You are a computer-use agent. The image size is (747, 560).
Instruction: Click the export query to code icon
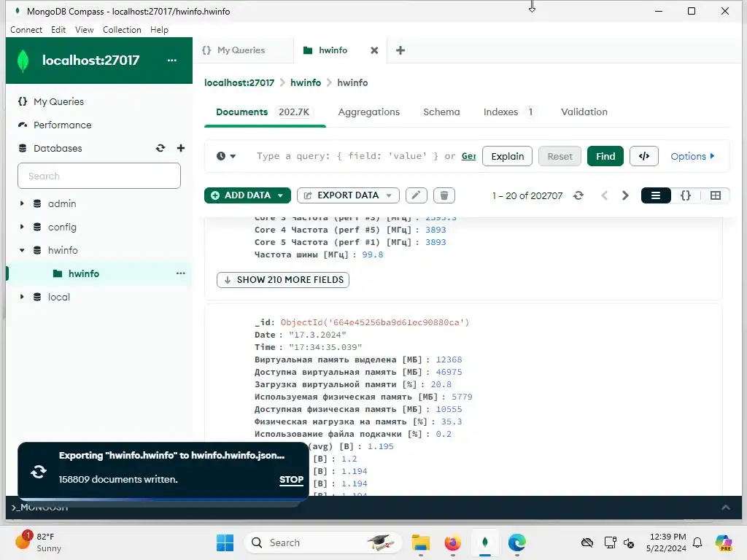(x=644, y=156)
